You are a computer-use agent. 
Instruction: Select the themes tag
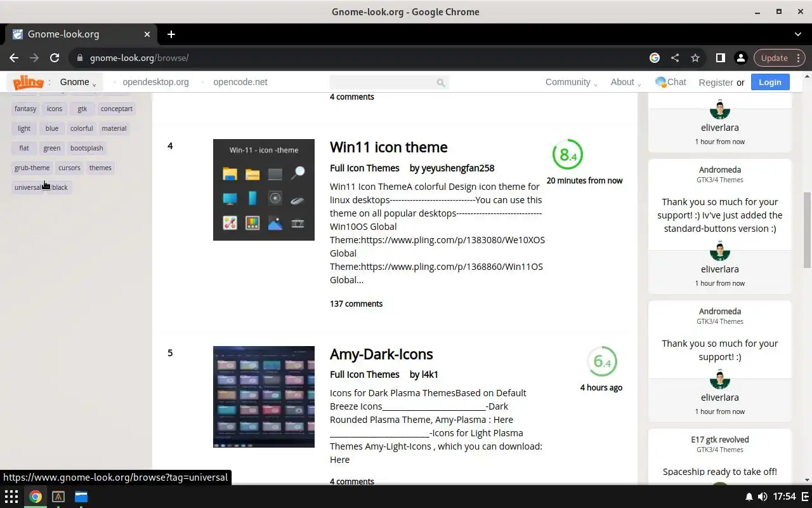tap(100, 168)
